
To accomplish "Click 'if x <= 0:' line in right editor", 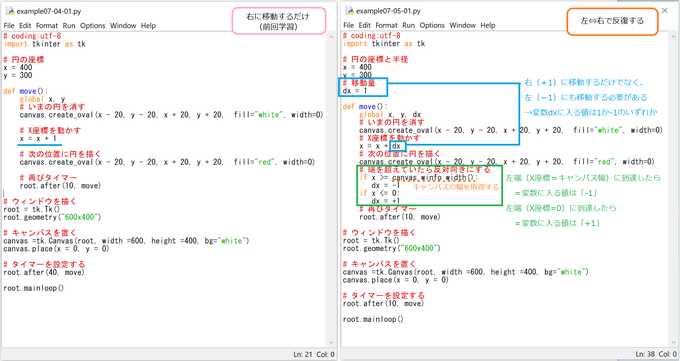I will (x=379, y=193).
